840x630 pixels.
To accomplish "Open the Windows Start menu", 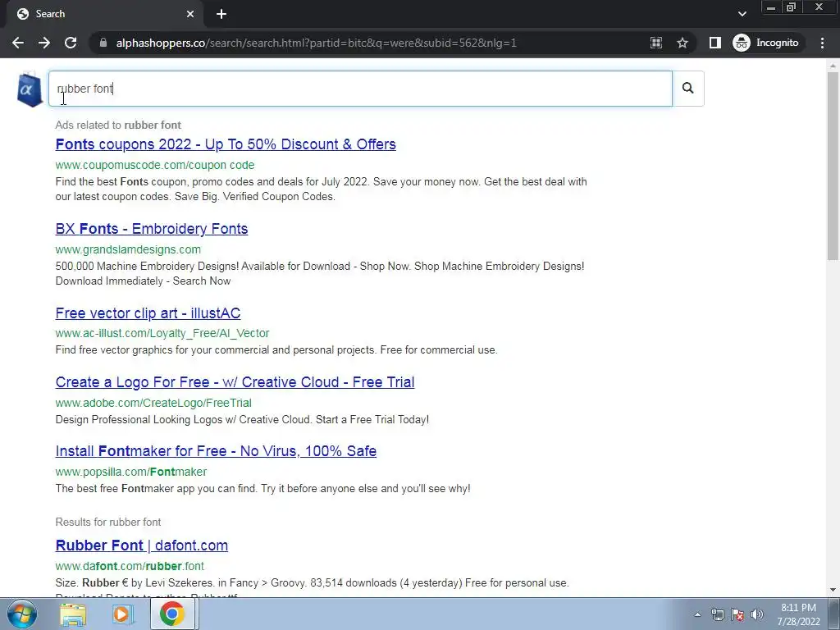I will (x=21, y=614).
